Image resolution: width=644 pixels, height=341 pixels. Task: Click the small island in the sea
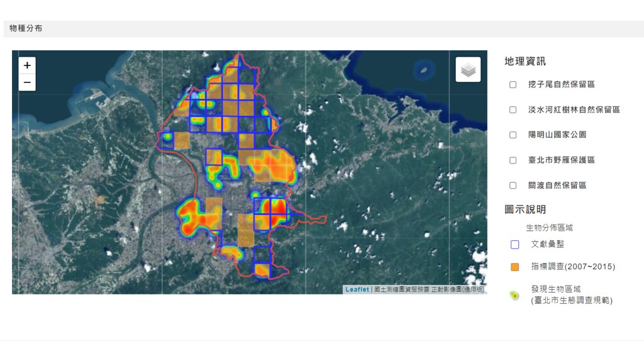425,69
